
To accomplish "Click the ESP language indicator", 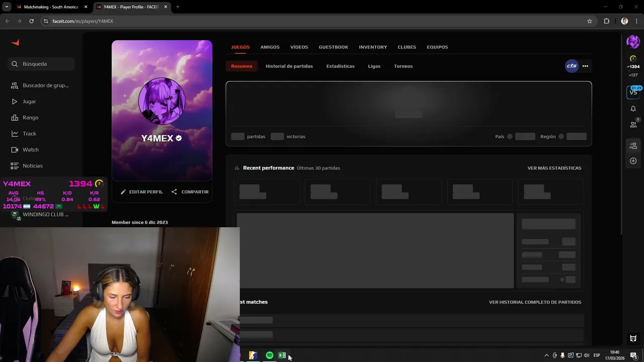I will [597, 355].
